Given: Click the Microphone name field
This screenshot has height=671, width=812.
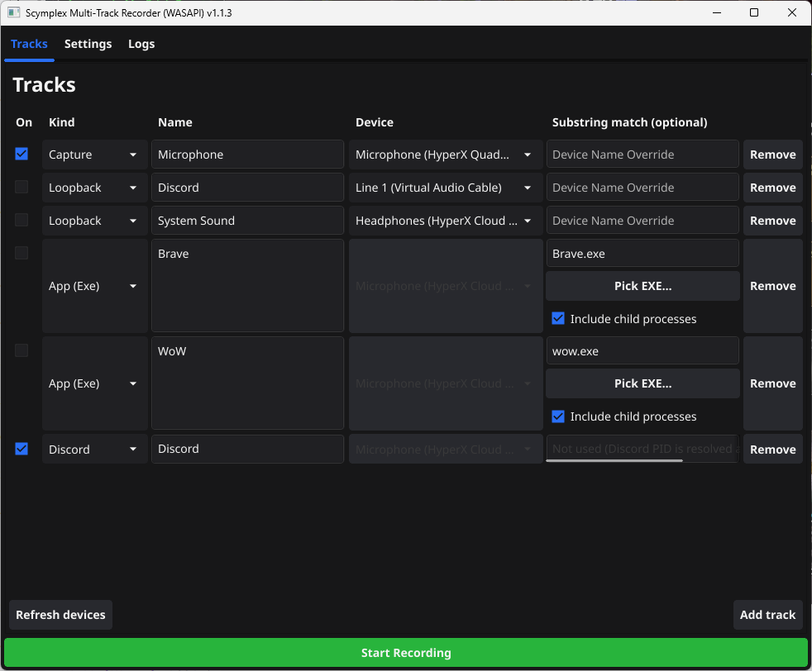Looking at the screenshot, I should [247, 155].
